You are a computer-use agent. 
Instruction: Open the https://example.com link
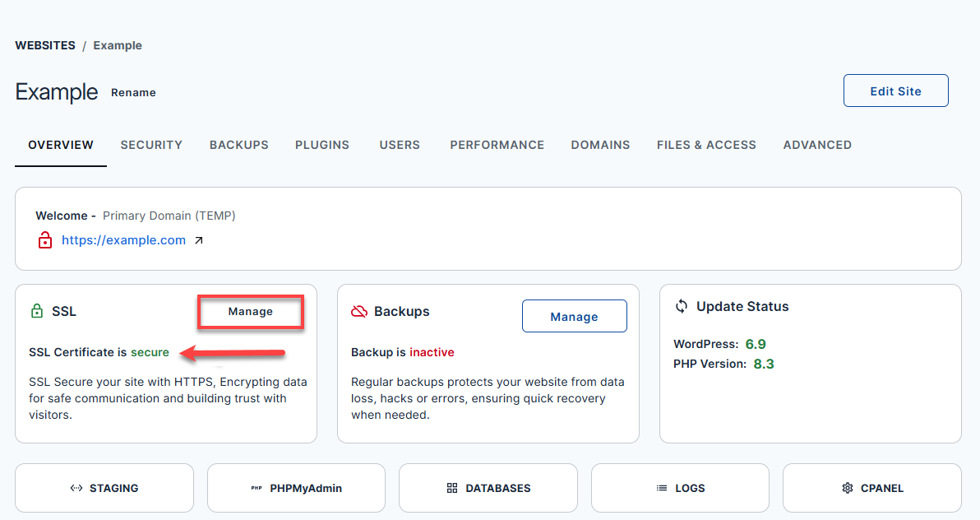(123, 240)
